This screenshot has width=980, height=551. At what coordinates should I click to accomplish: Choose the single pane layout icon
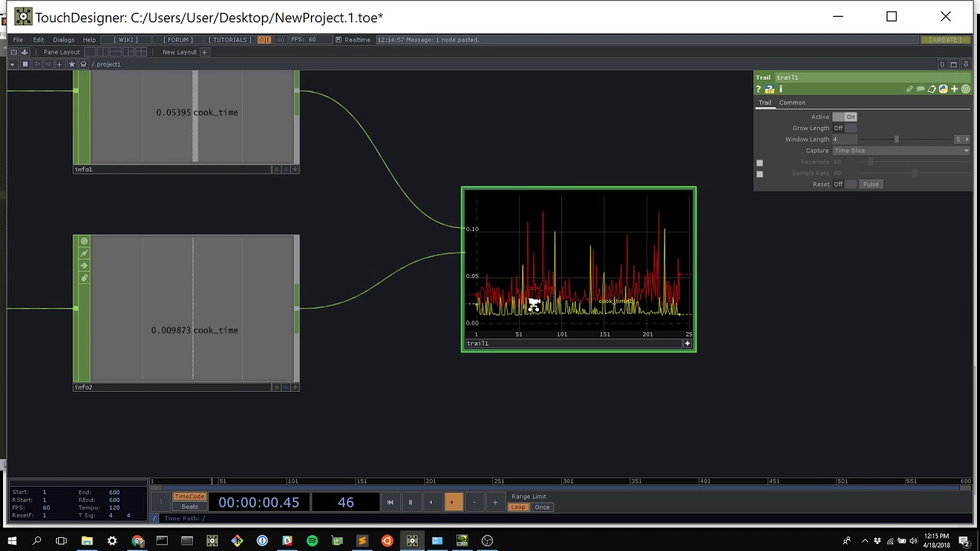pos(90,52)
